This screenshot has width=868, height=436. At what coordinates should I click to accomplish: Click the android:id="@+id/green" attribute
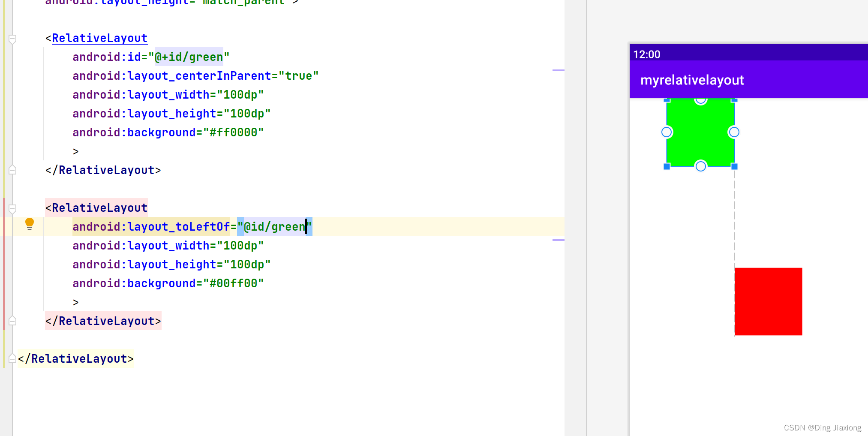[x=151, y=57]
